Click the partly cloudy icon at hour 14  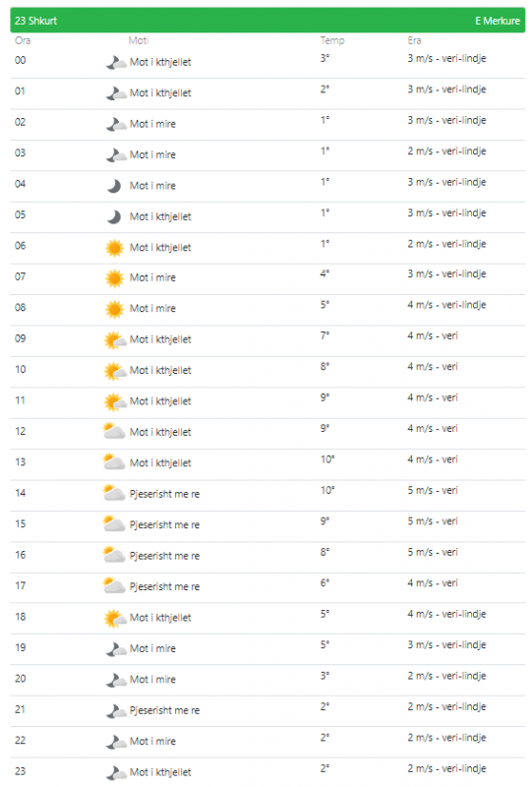point(114,494)
